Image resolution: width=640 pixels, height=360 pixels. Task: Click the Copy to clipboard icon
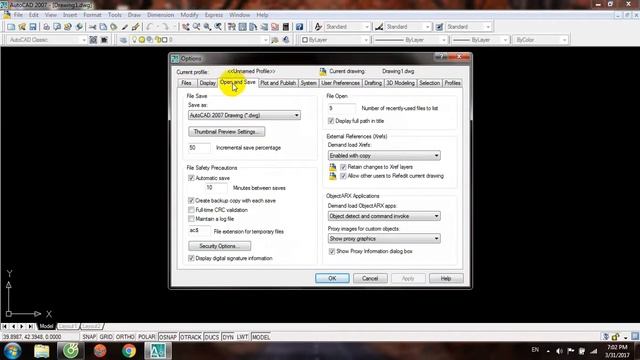103,27
